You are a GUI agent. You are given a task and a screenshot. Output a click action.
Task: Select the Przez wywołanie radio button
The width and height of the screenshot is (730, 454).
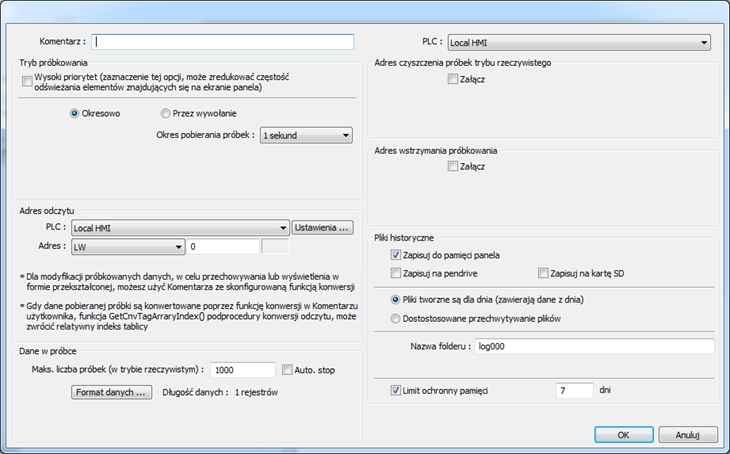point(165,113)
